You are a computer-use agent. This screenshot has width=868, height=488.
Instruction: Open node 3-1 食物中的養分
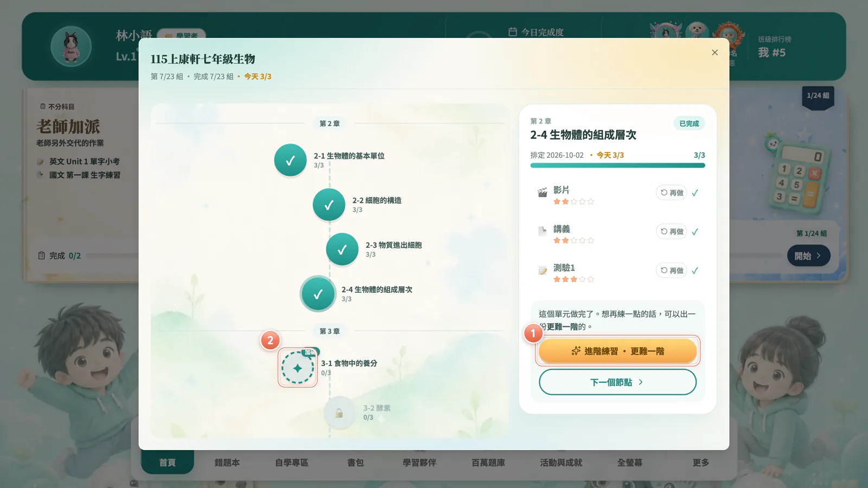pyautogui.click(x=297, y=368)
